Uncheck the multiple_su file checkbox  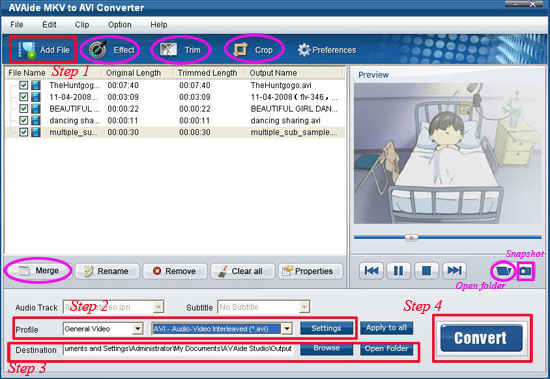pyautogui.click(x=24, y=132)
